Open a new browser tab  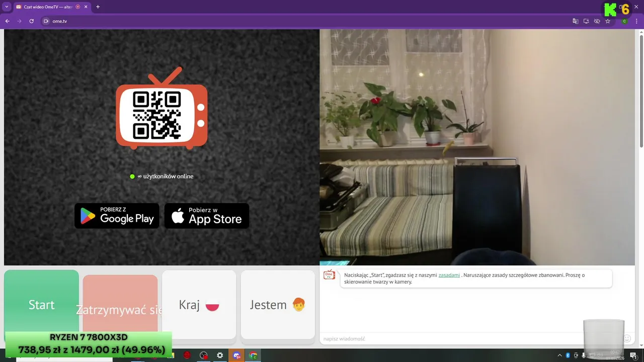pyautogui.click(x=98, y=7)
